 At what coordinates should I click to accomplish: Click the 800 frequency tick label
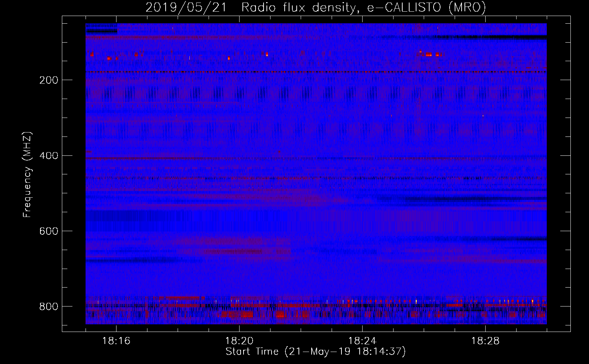click(x=48, y=306)
